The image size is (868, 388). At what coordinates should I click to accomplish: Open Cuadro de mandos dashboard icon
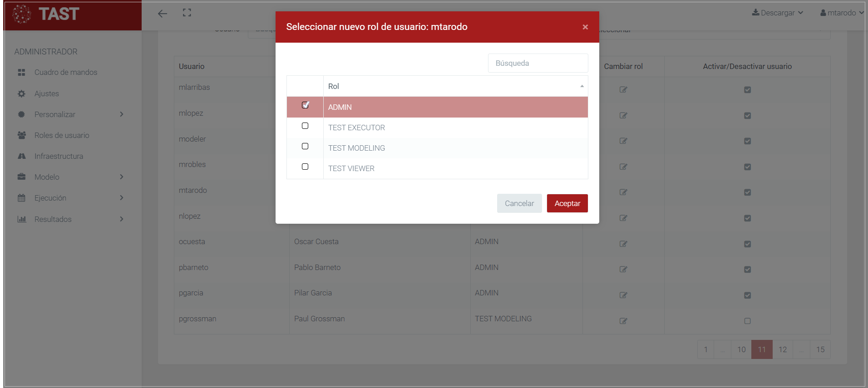coord(21,73)
